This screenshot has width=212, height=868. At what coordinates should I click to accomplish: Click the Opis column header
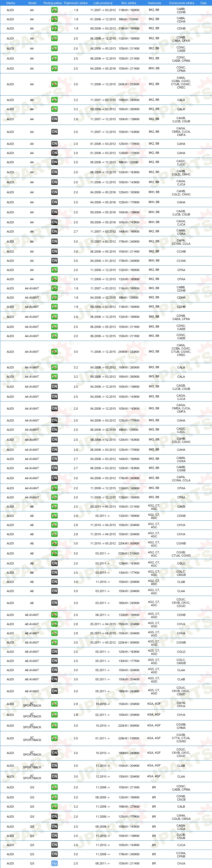coord(203,3)
